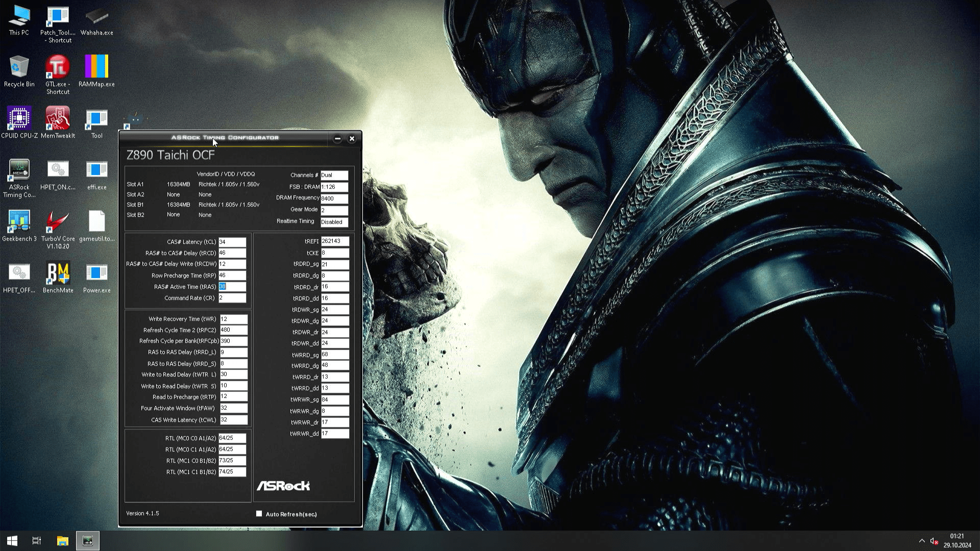Open TurboV Core desktop icon
Image resolution: width=980 pixels, height=551 pixels.
tap(58, 222)
